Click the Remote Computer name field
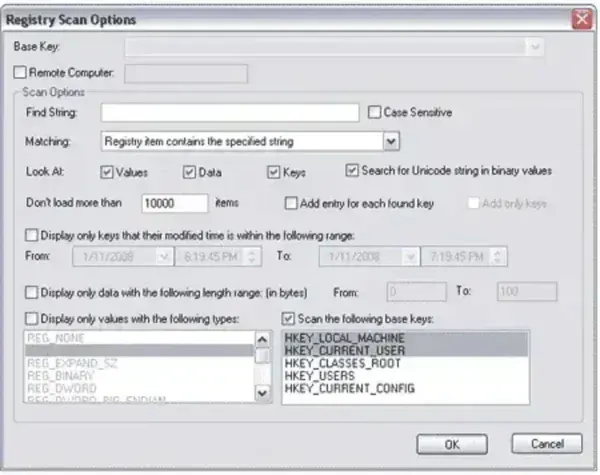This screenshot has height=475, width=600. tap(186, 73)
